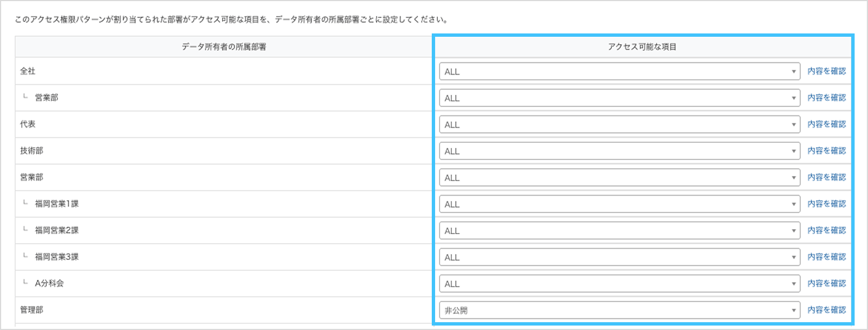
Task: Click 内容を確認 link for 全社
Action: coord(826,71)
